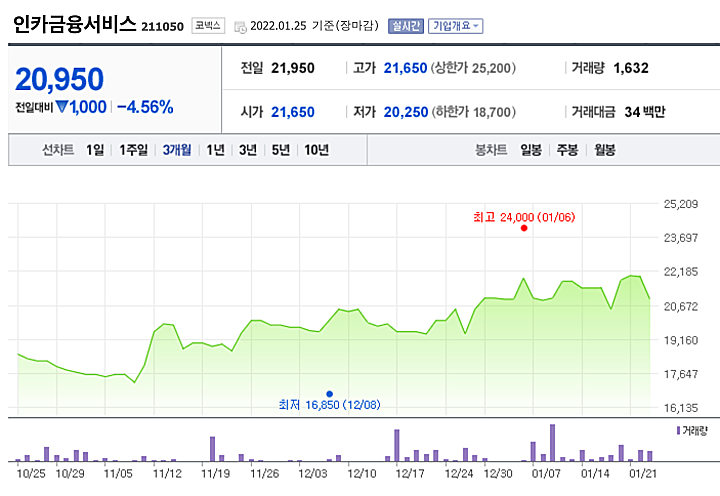Click the calendar clock icon beside the date
Viewport: 720px width, 496px height.
pyautogui.click(x=240, y=27)
